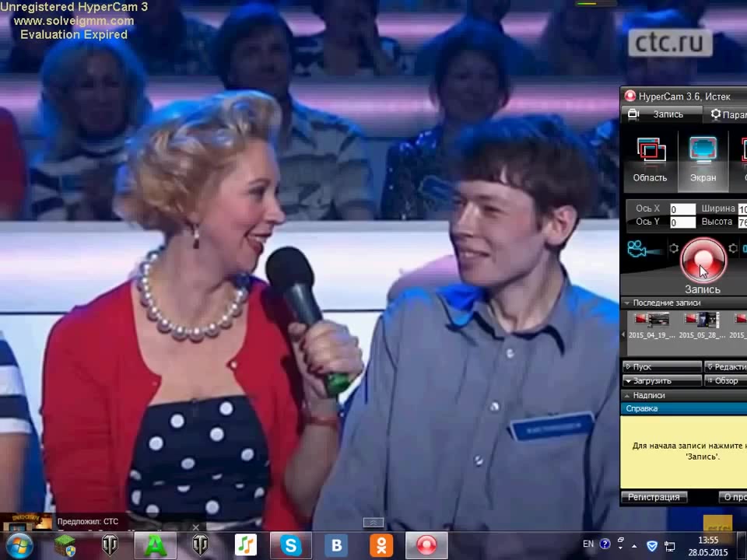Open Skype from the taskbar

(x=291, y=545)
